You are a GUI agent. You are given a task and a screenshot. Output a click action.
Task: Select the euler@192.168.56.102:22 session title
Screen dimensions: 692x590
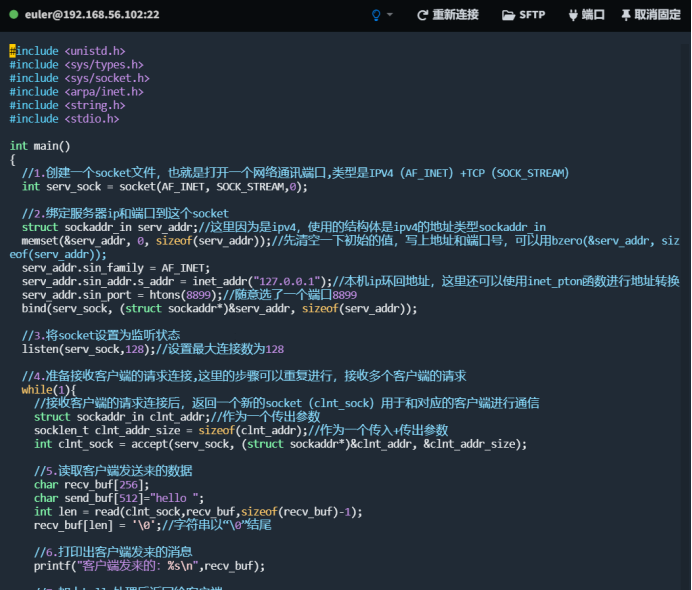[92, 15]
